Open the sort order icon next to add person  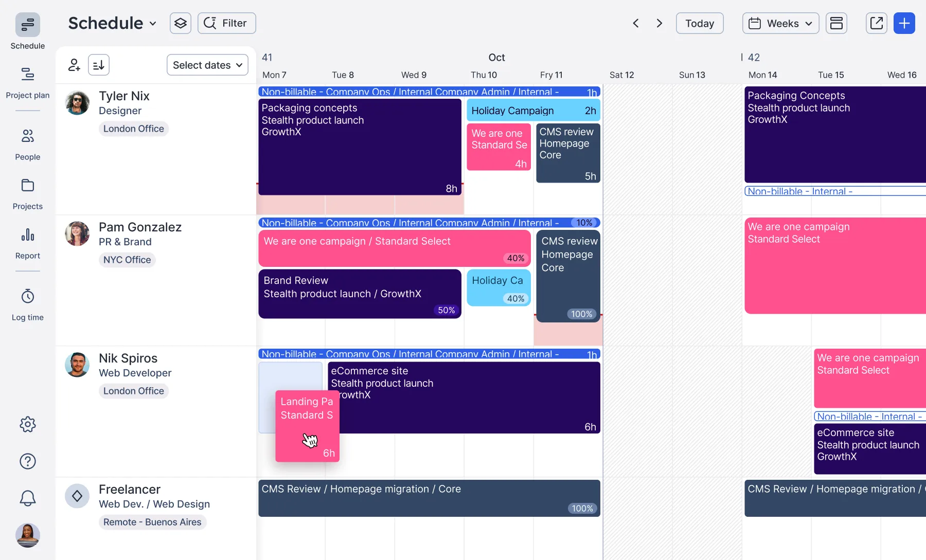click(x=98, y=65)
